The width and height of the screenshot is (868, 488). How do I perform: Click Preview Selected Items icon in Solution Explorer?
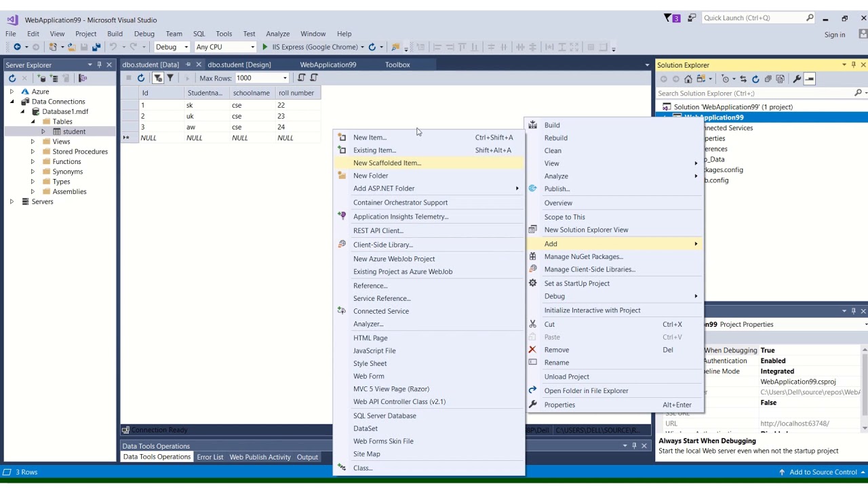[x=810, y=79]
